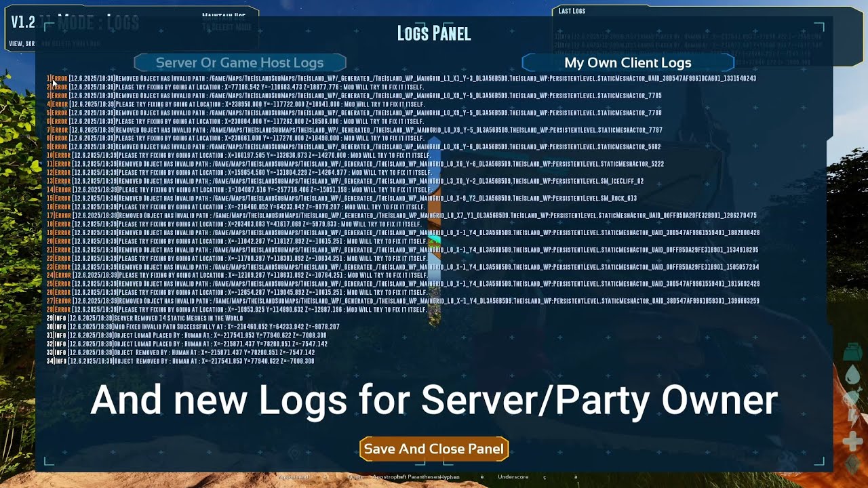The height and width of the screenshot is (488, 868).
Task: Select Mod Fixed Invalid Path Successfully line
Action: tap(193, 327)
